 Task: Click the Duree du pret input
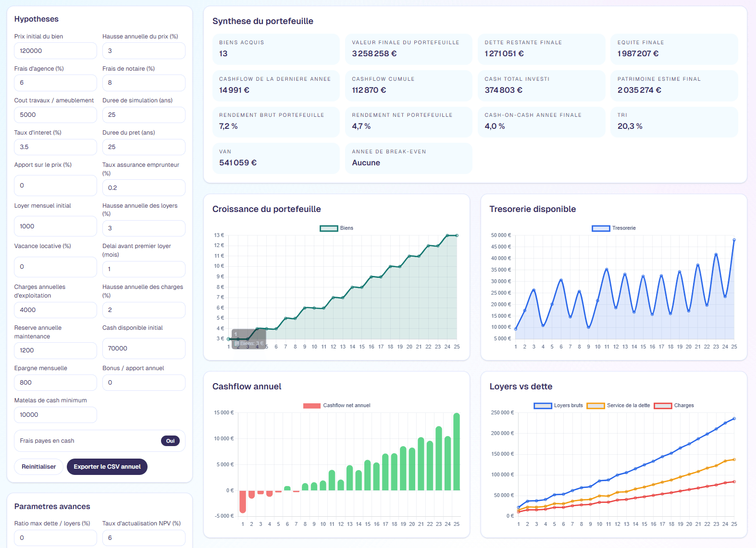click(144, 147)
